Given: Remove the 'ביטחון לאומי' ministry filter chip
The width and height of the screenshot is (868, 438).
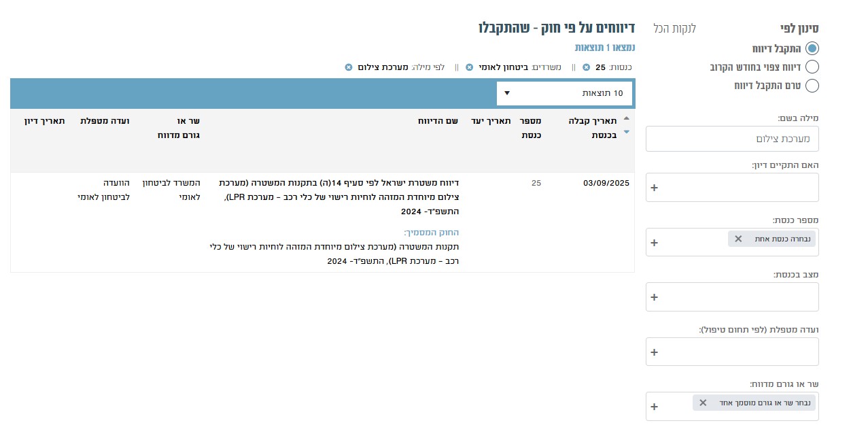Looking at the screenshot, I should click(469, 67).
